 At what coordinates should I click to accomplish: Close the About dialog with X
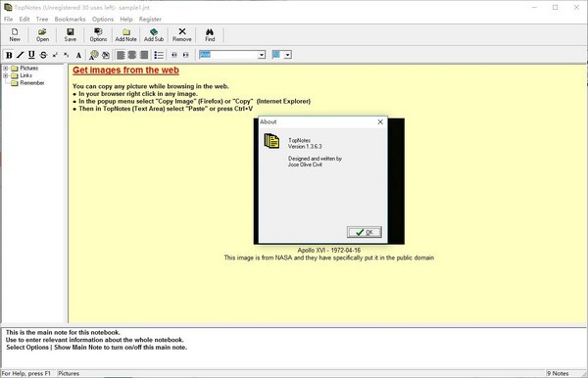380,122
